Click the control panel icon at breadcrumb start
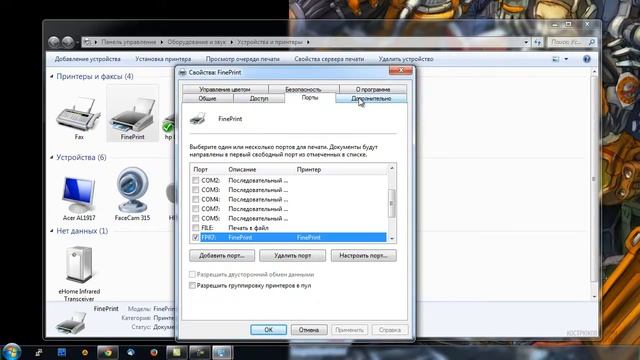Screen dimensions: 640x360 click(x=87, y=42)
